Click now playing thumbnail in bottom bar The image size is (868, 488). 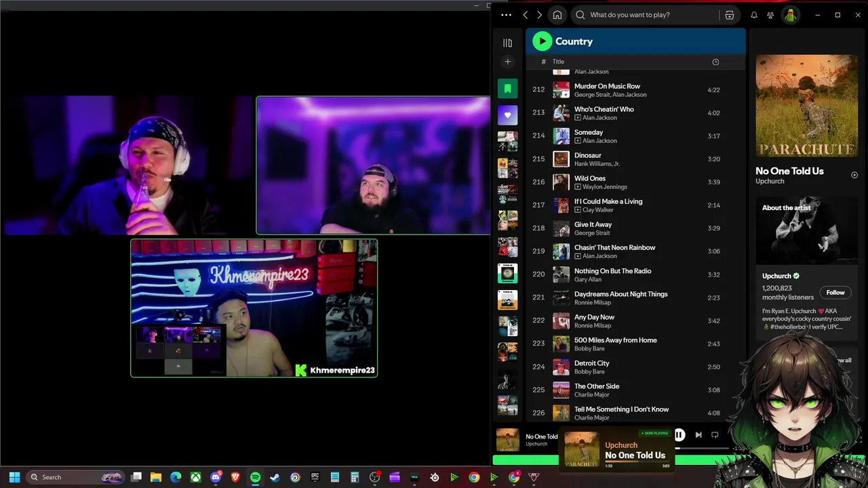coord(508,440)
